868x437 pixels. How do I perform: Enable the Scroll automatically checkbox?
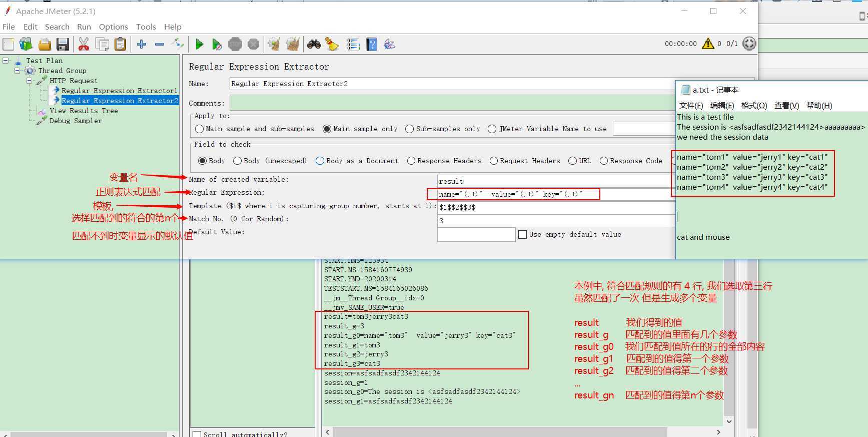point(197,434)
